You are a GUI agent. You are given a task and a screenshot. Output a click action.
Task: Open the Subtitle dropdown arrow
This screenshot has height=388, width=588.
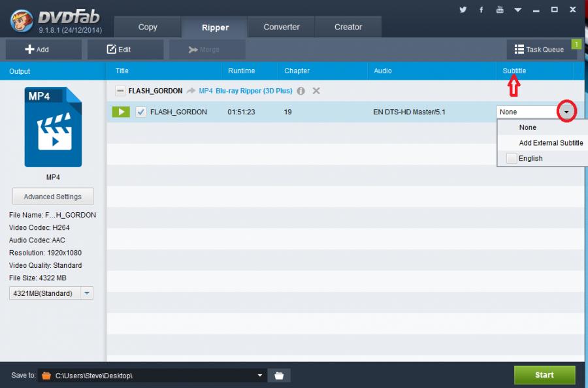566,112
